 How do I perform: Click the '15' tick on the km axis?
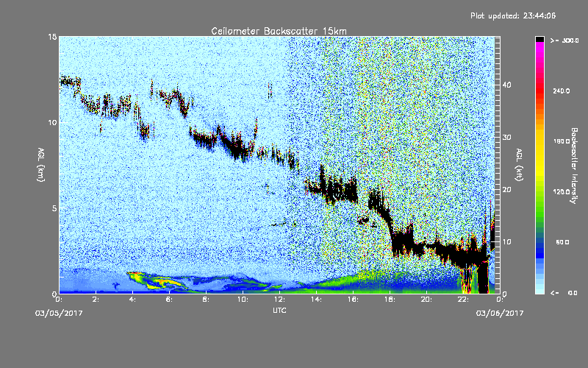(52, 37)
